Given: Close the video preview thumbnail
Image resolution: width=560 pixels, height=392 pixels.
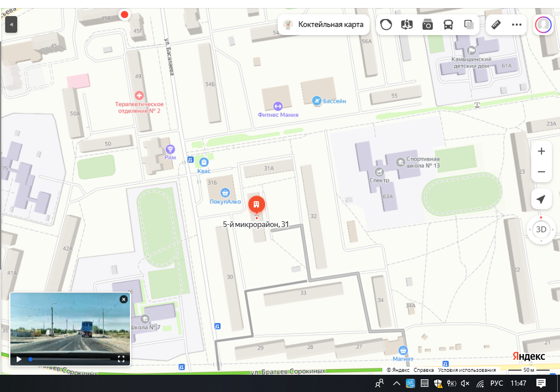Looking at the screenshot, I should pos(123,299).
